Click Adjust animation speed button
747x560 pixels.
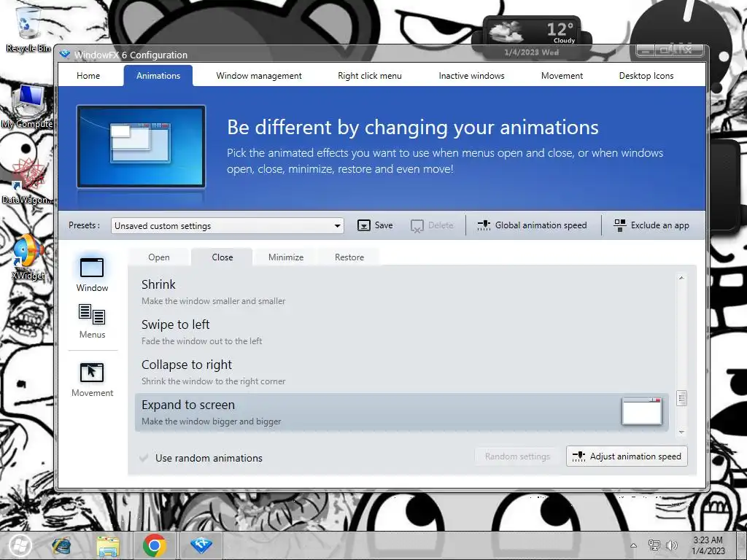coord(627,456)
